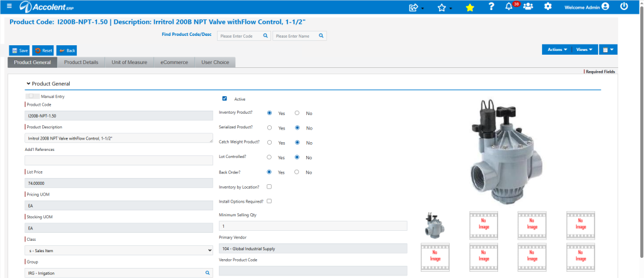Toggle the Active checkbox

(x=225, y=99)
